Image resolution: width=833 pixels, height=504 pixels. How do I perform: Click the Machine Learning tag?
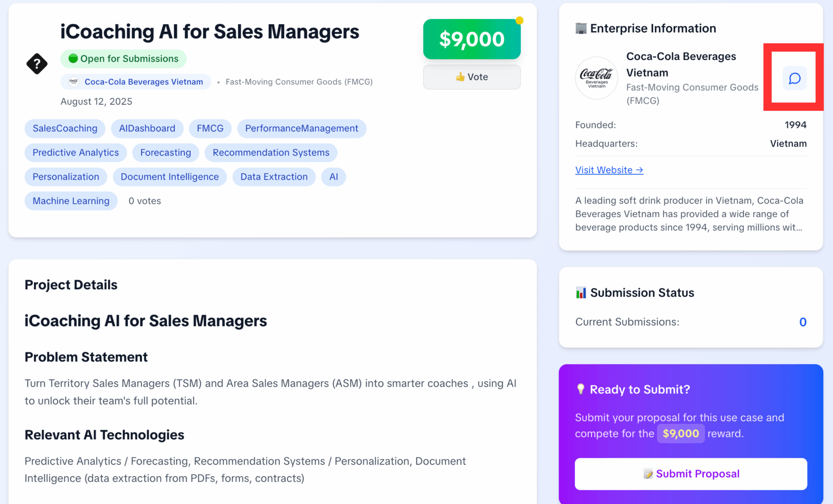pos(71,201)
